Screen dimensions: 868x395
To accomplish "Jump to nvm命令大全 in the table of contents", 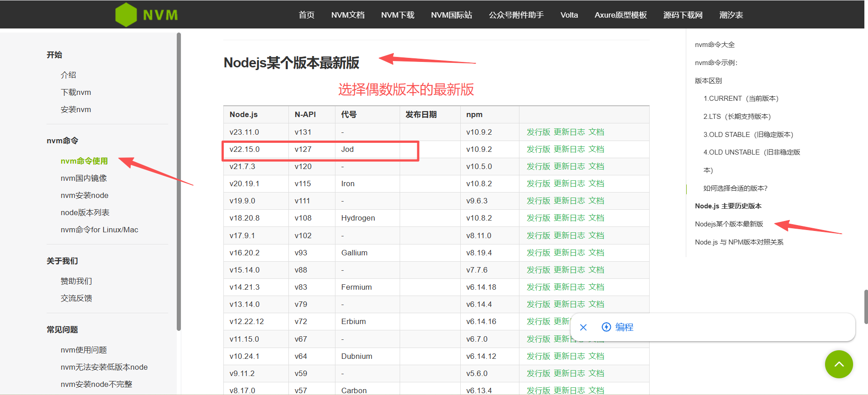I will pyautogui.click(x=715, y=45).
